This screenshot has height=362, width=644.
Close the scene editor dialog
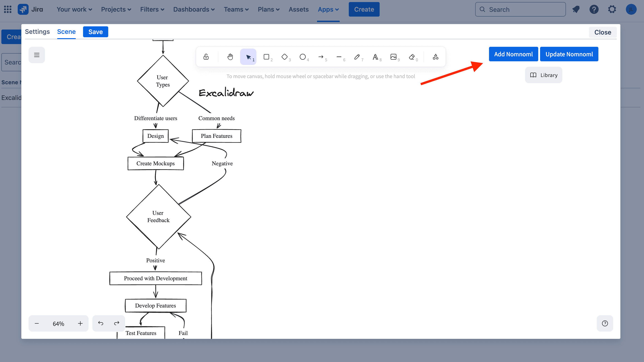603,32
